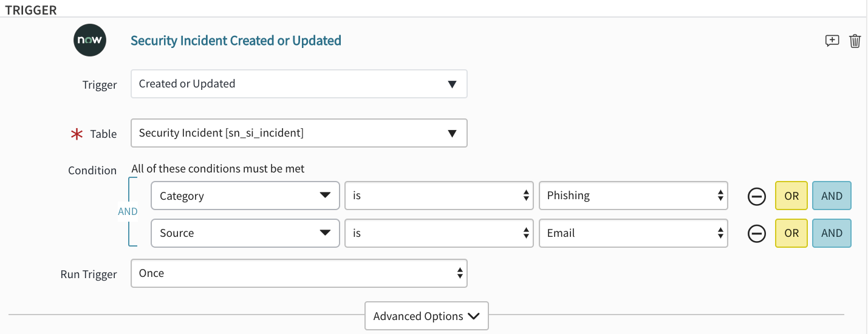Open the Source field dropdown
Screen dimensions: 868x334
[245, 233]
